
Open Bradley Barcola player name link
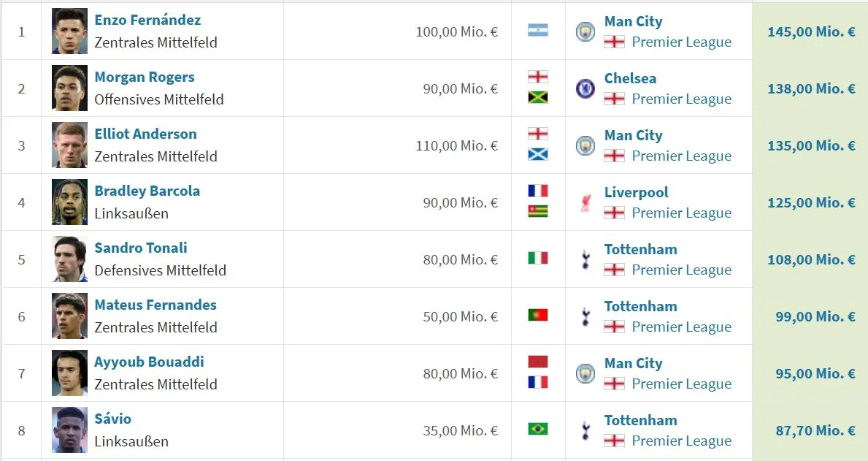click(x=147, y=191)
